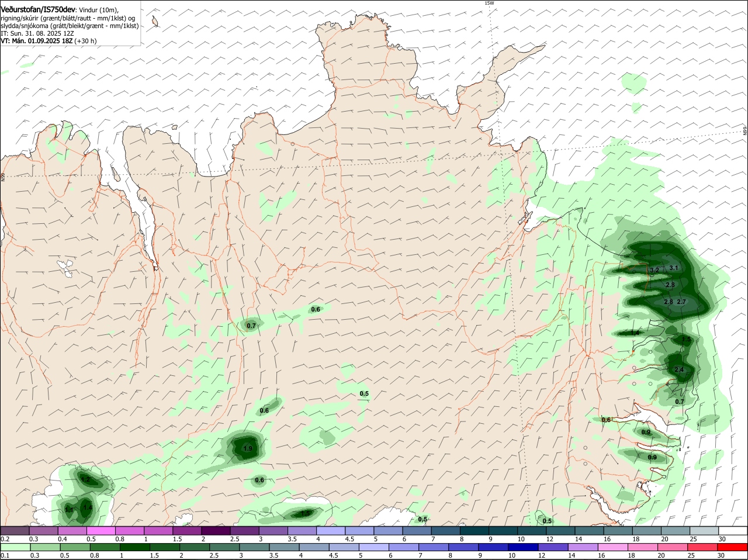Click the '20' label in upper legend row
Viewport: 748px width, 560px height.
click(x=665, y=539)
